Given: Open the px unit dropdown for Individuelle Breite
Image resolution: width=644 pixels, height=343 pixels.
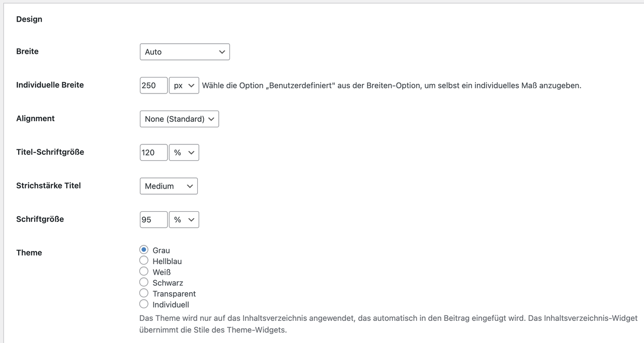Looking at the screenshot, I should (184, 85).
